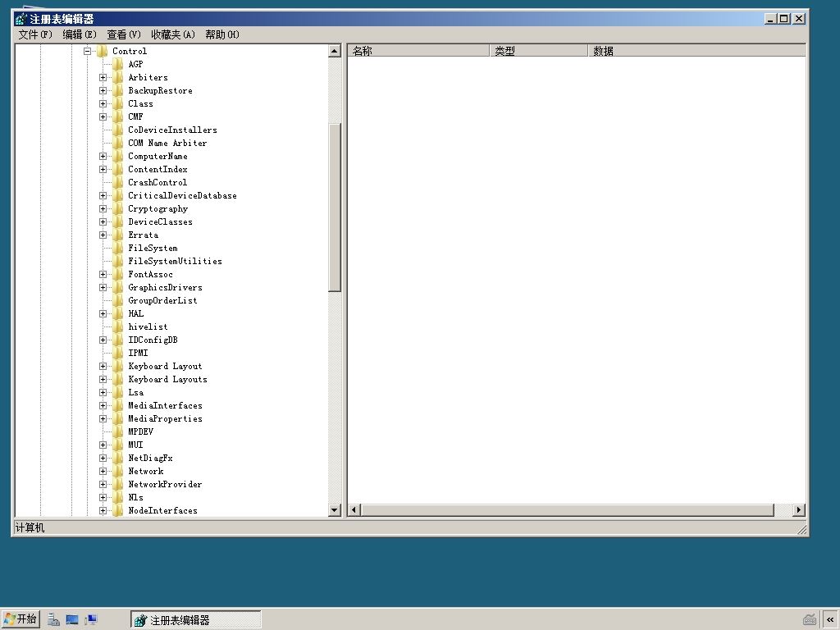Select the HAL key
Screen dimensions: 840x630
(135, 313)
